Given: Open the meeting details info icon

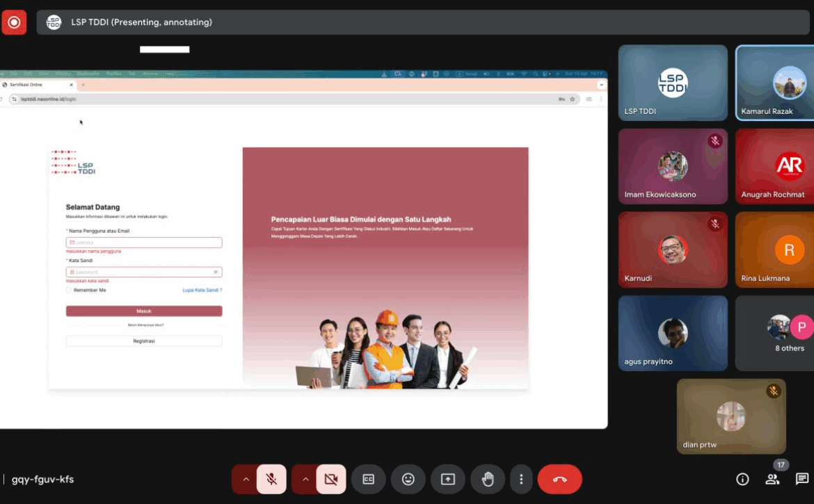Looking at the screenshot, I should click(x=742, y=479).
